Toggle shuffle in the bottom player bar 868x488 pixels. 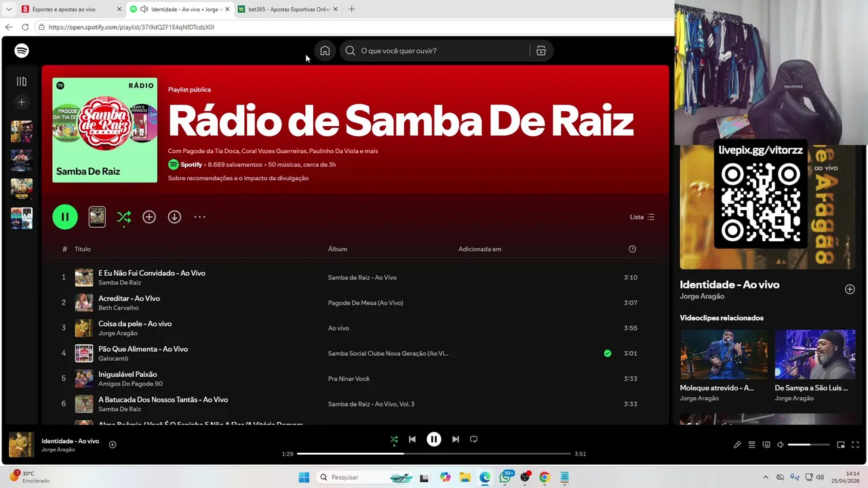394,439
